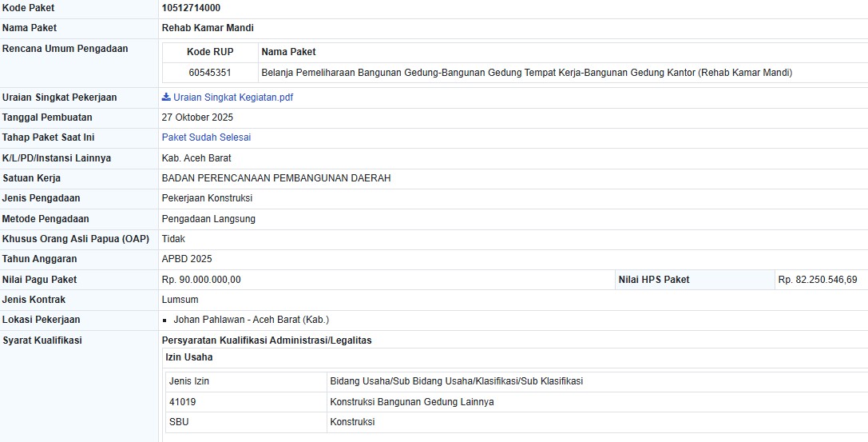
Task: Click the Pengadaan Langsung method value
Action: [208, 219]
